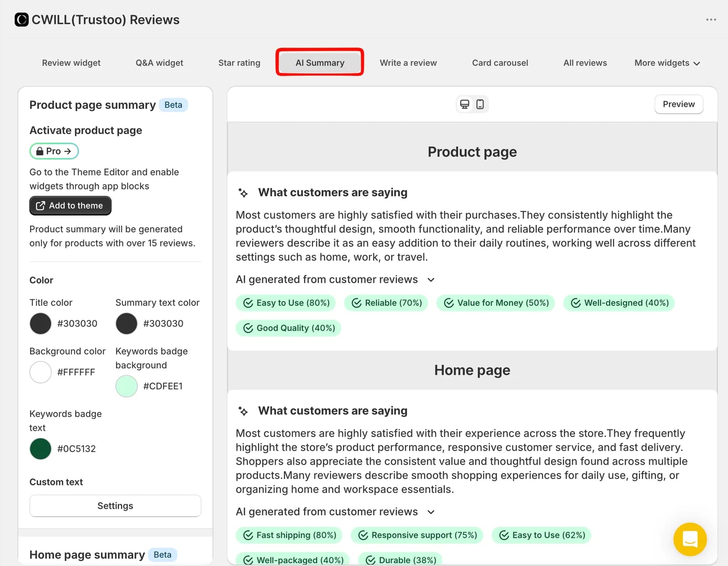Click Add to theme button
Image resolution: width=728 pixels, height=566 pixels.
70,206
